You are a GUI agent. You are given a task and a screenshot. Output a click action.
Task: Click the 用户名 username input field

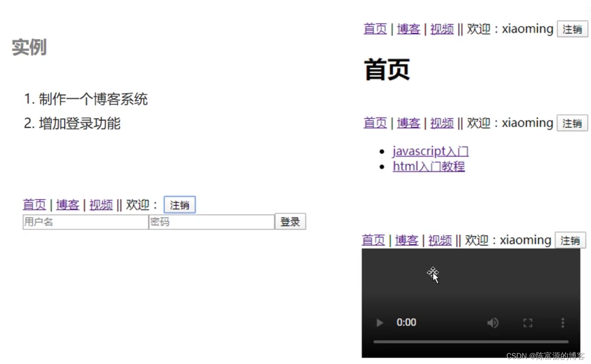pyautogui.click(x=85, y=222)
